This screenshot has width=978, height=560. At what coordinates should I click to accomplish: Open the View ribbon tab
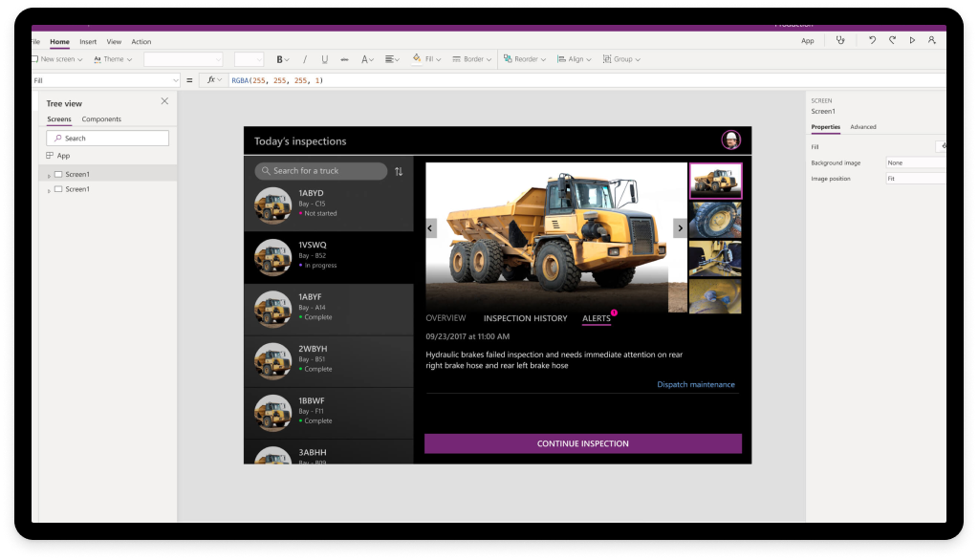coord(114,42)
